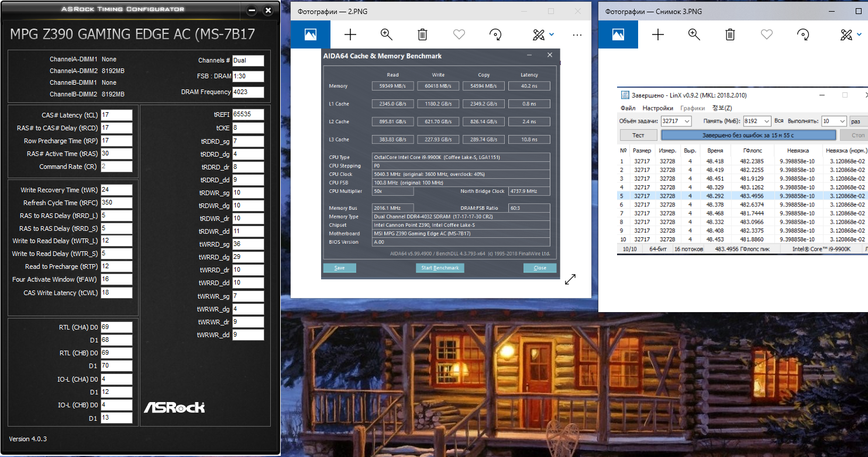This screenshot has height=457, width=868.
Task: Delete the photo in the Снимок 3.PNG window
Action: pos(730,35)
